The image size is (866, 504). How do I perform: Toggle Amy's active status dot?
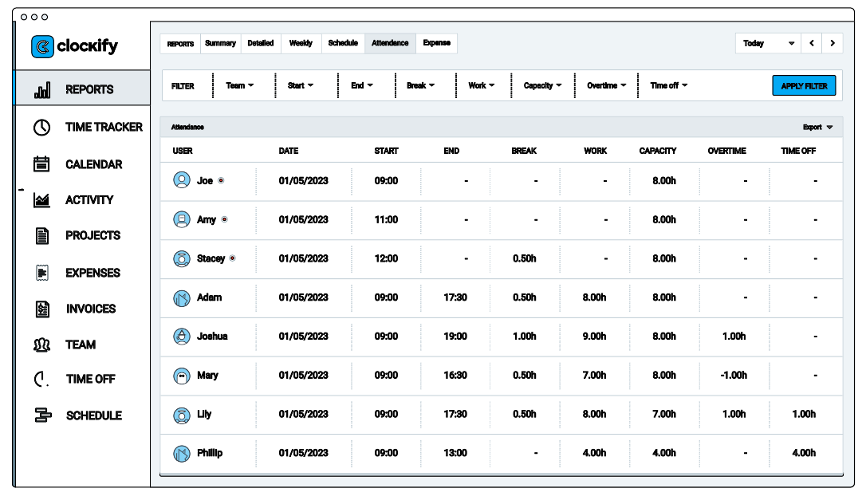[225, 220]
